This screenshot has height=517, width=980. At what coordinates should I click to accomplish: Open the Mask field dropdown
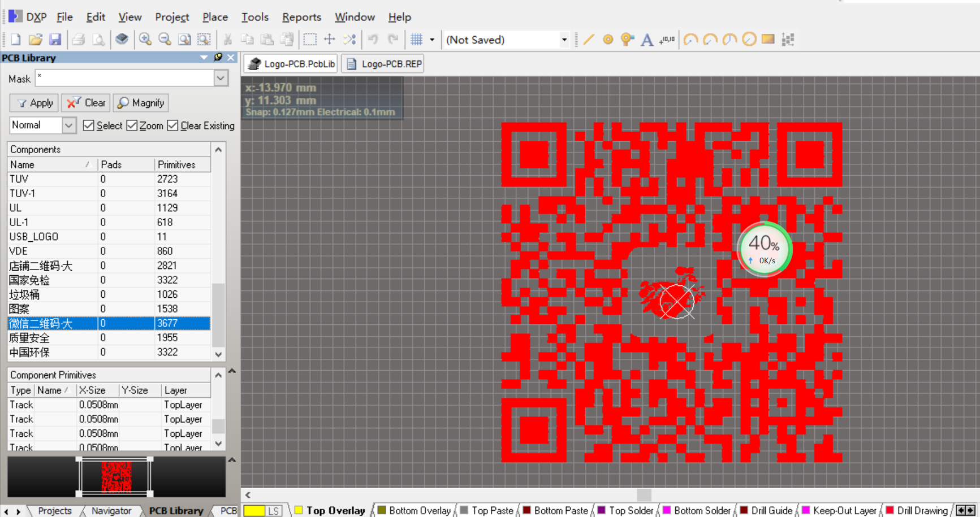click(221, 78)
